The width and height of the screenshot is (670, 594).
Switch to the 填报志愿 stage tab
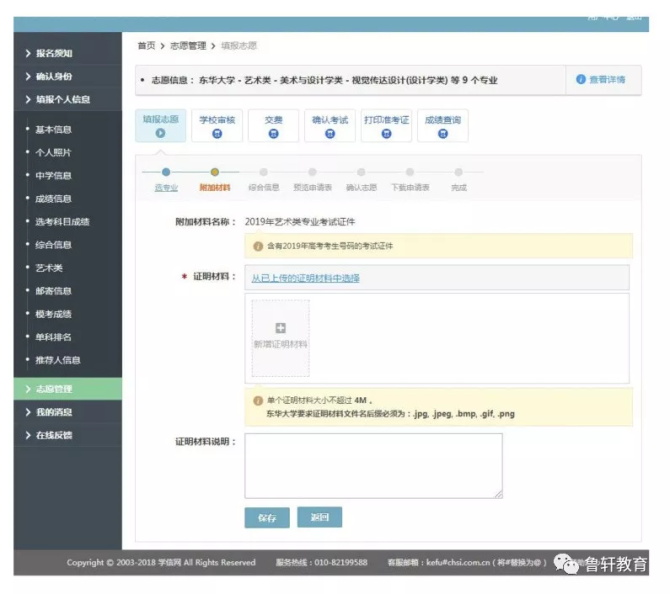(161, 126)
